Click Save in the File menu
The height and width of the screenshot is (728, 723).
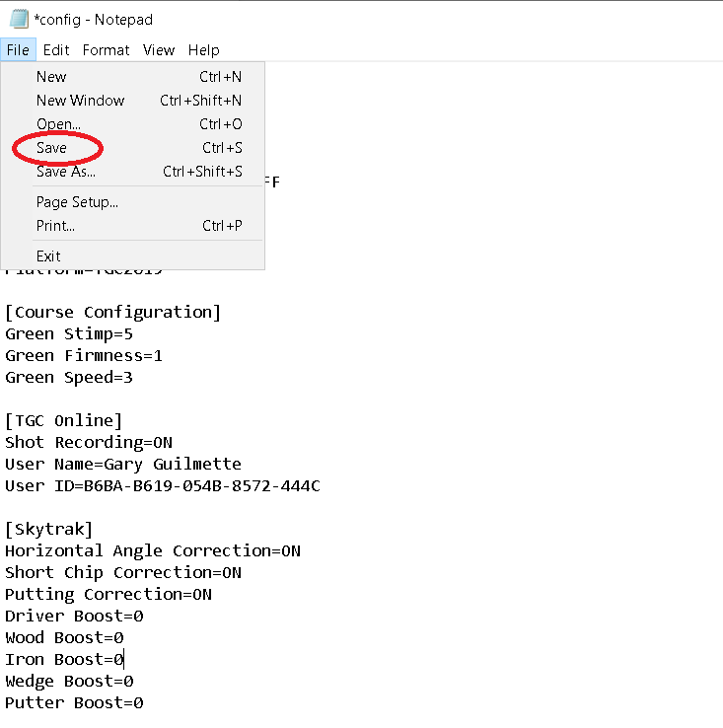(133, 148)
